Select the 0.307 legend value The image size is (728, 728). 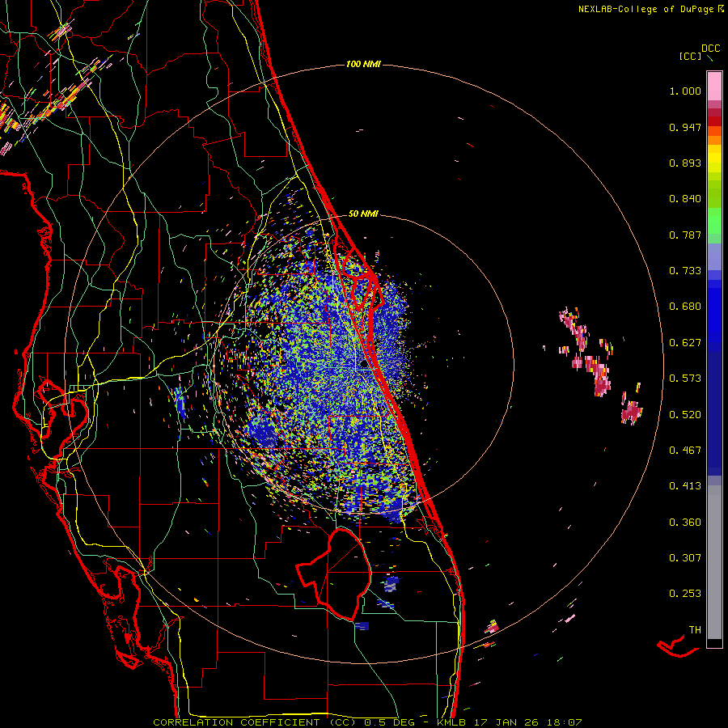pyautogui.click(x=685, y=558)
